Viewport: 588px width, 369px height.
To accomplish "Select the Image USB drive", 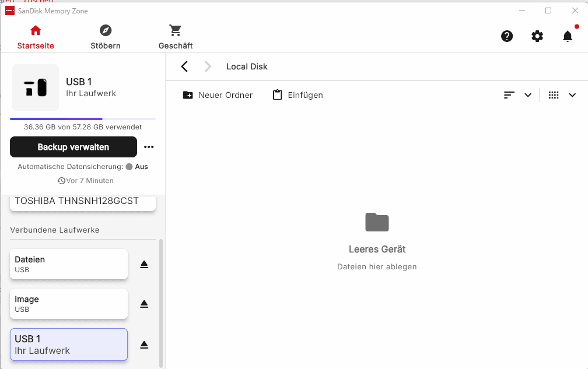I will click(x=69, y=304).
